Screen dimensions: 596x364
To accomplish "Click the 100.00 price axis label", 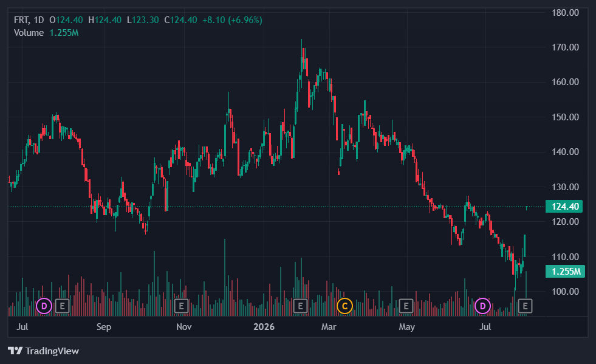I will [565, 292].
